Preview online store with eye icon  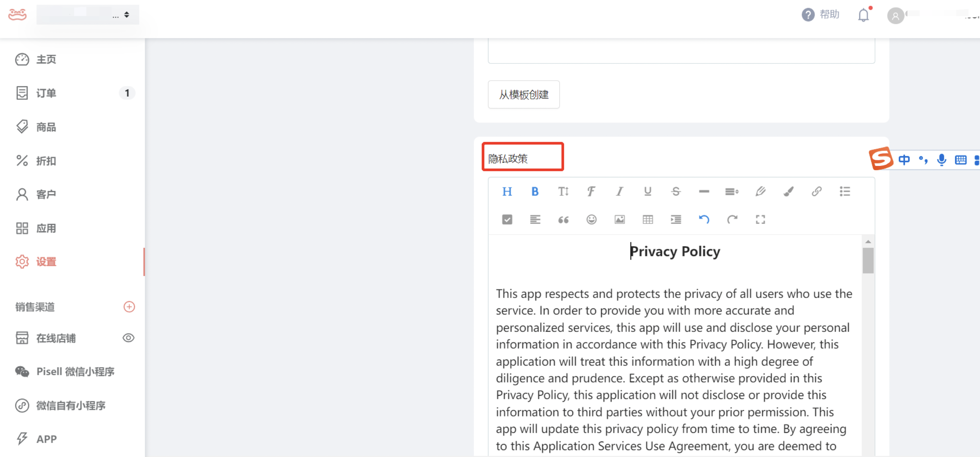tap(128, 338)
